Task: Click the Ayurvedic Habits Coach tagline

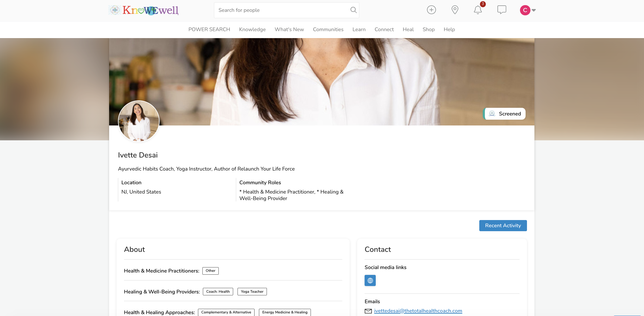Action: 206,169
